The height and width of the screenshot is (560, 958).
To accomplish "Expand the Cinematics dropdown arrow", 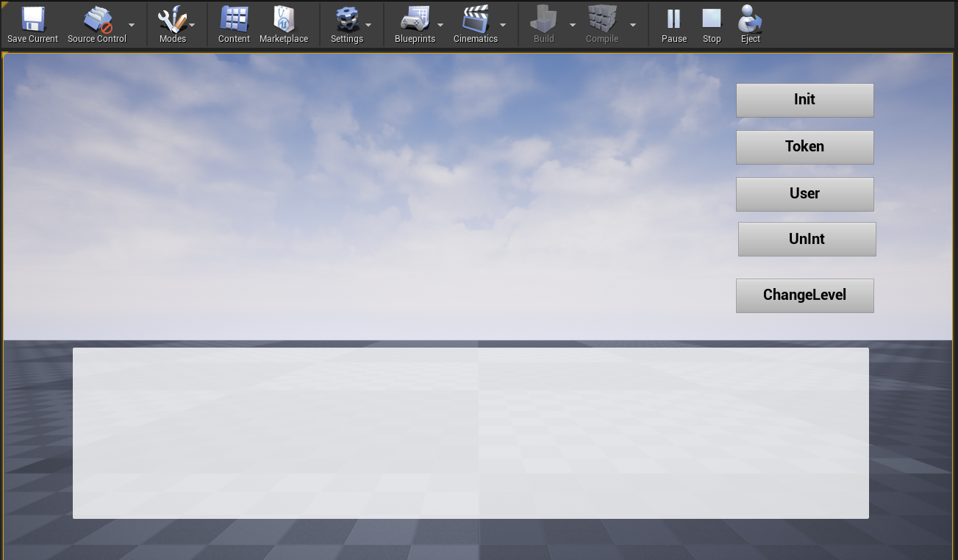I will [x=504, y=25].
